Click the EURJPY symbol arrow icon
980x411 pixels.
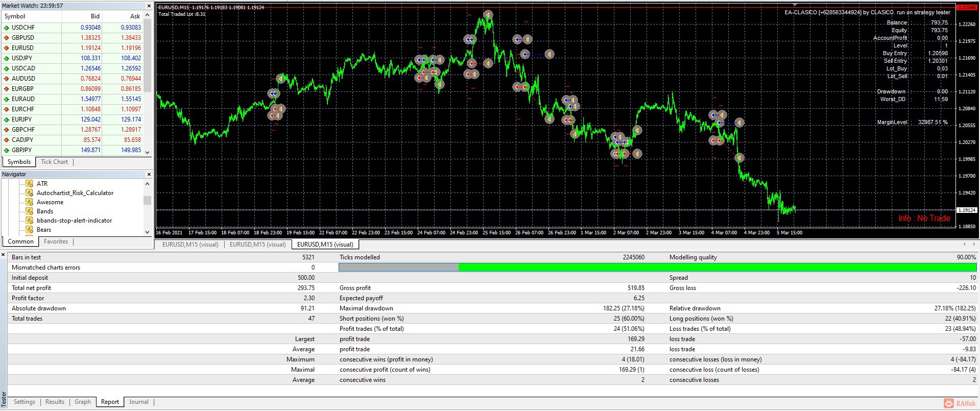tap(7, 119)
